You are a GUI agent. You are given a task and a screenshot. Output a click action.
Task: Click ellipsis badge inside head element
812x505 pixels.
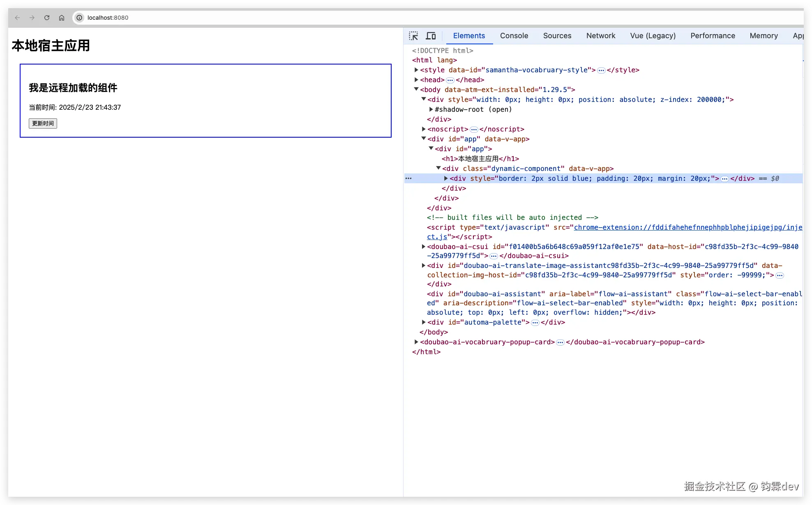point(450,80)
